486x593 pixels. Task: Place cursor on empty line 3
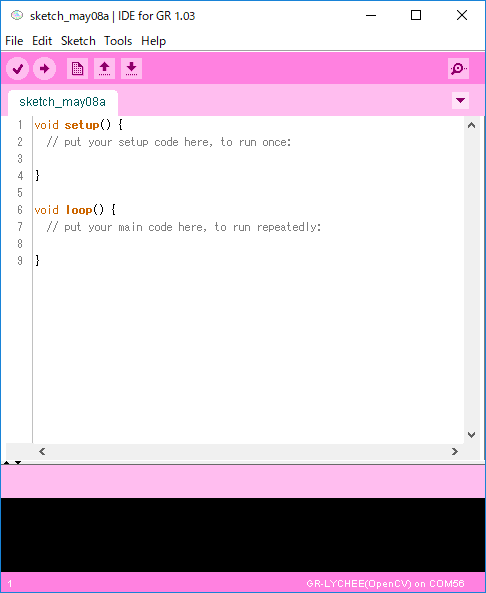(x=249, y=159)
